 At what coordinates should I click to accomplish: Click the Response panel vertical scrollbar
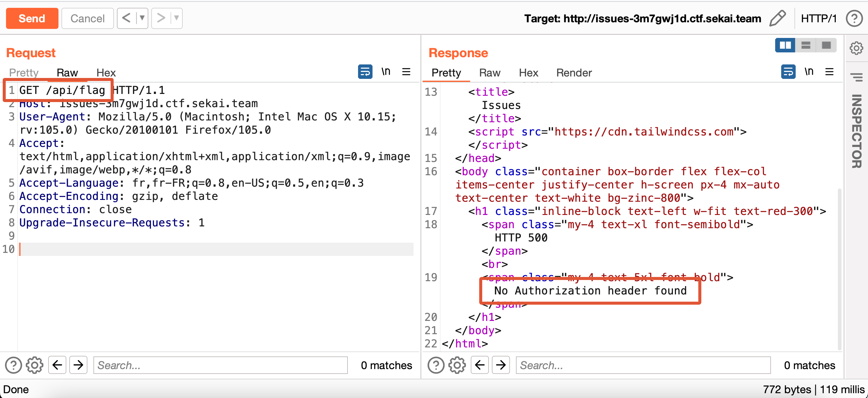pos(839,269)
